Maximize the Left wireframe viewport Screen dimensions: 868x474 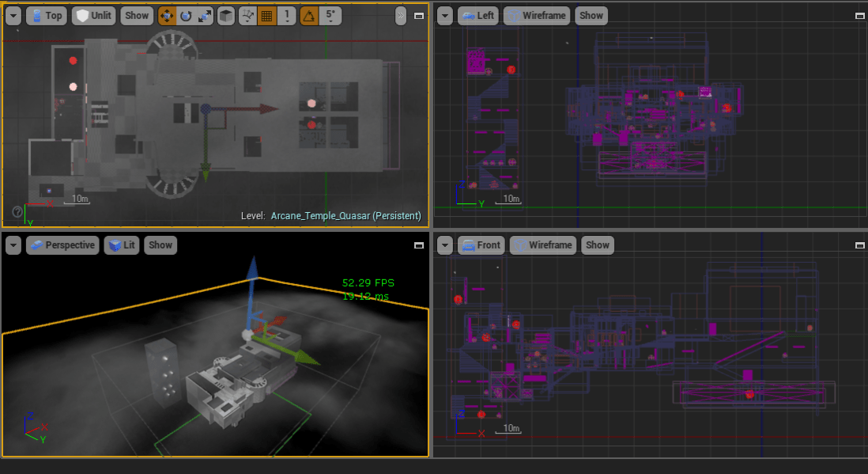pos(859,15)
